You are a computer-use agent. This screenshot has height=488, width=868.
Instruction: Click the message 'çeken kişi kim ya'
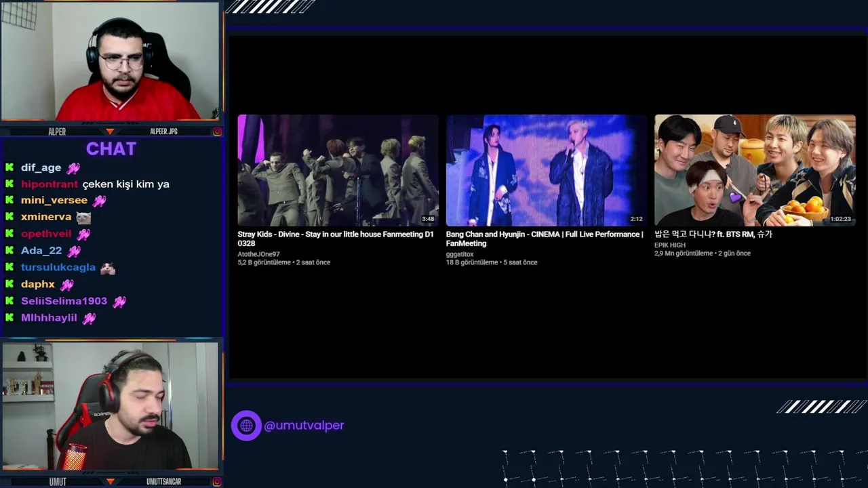[126, 184]
